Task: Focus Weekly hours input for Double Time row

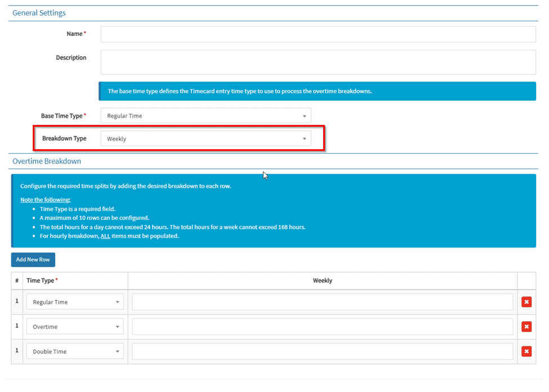Action: 322,352
